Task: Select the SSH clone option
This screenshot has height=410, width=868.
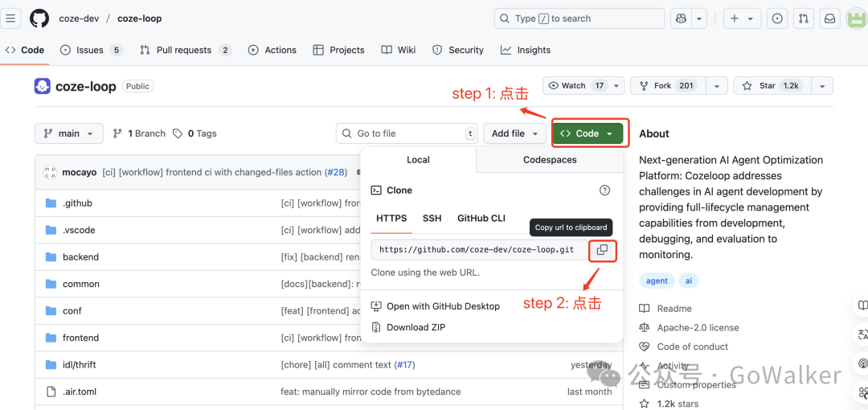Action: 432,218
